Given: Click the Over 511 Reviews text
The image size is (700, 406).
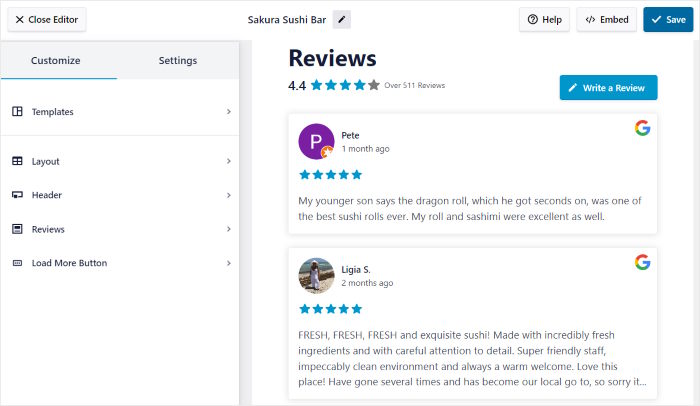Looking at the screenshot, I should (415, 85).
